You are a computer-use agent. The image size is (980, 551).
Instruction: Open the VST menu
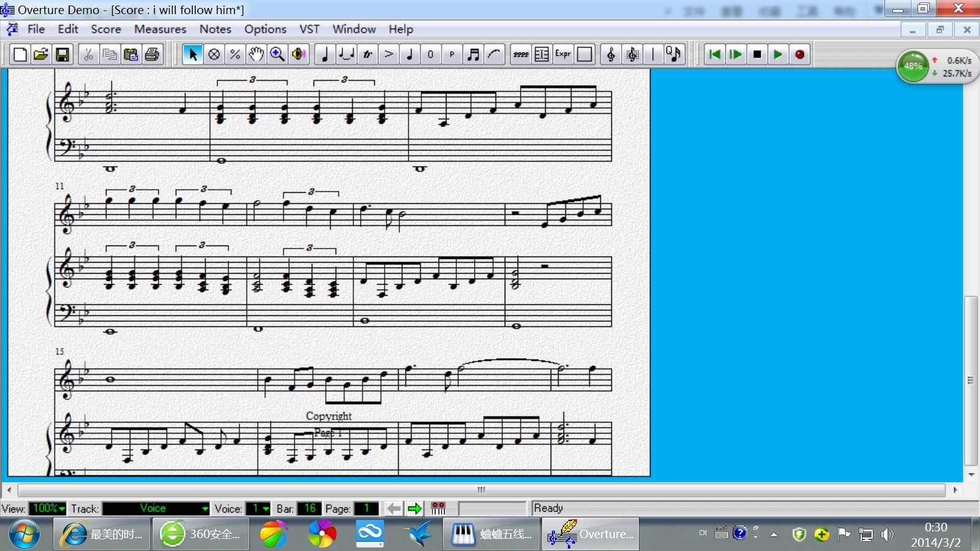(x=309, y=29)
